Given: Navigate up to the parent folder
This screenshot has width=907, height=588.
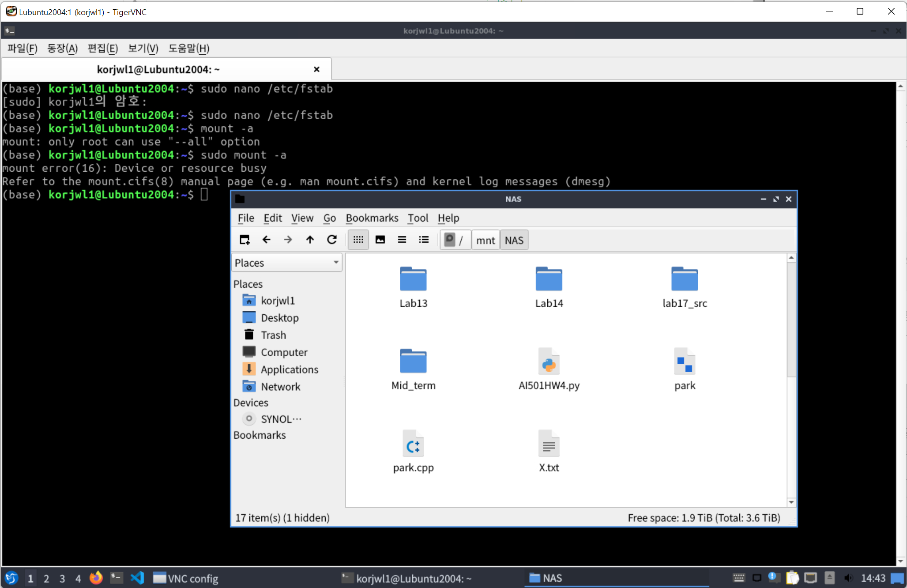Looking at the screenshot, I should pyautogui.click(x=310, y=240).
